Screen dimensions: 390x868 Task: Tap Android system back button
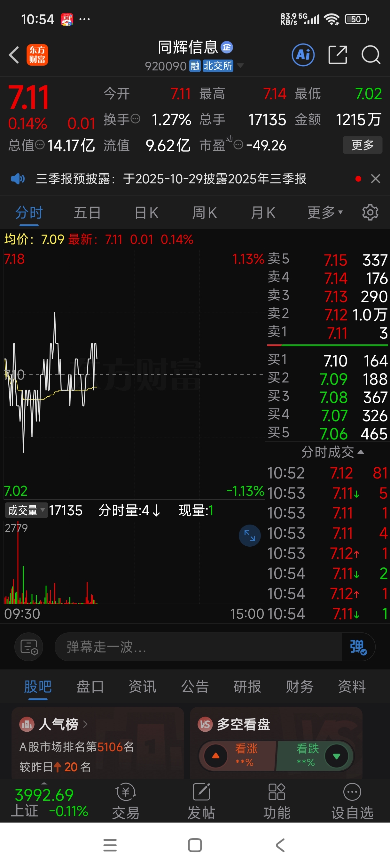[280, 845]
